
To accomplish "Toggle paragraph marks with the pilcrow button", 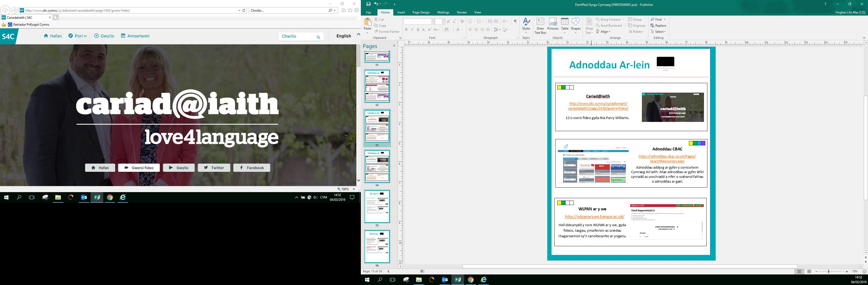I will [x=515, y=21].
